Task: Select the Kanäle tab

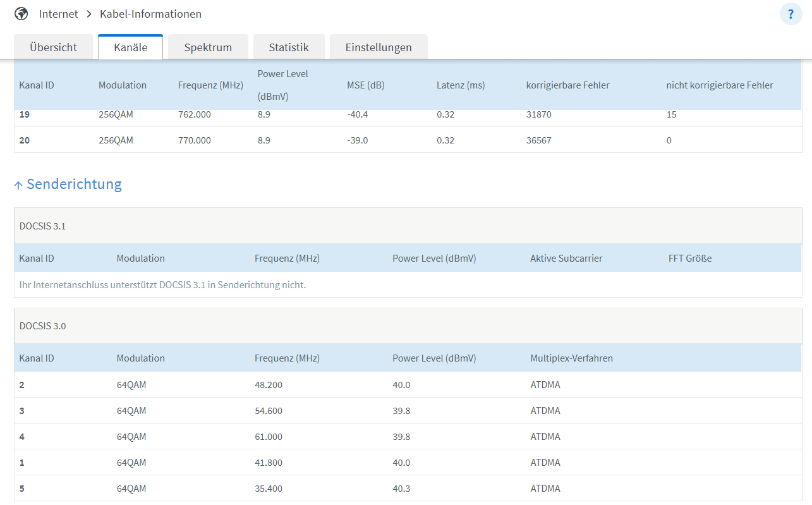Action: coord(131,47)
